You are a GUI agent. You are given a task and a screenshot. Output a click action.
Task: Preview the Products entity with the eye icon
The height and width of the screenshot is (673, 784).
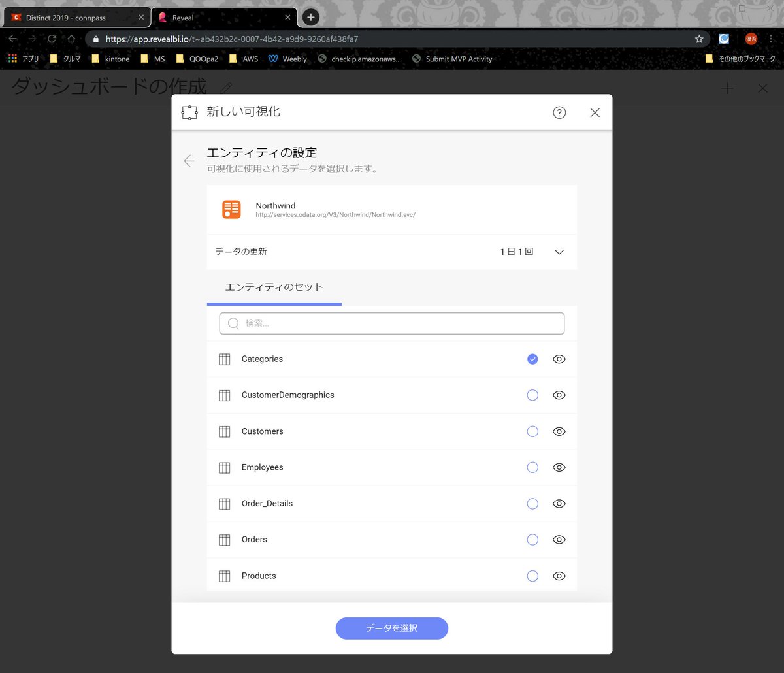coord(559,576)
